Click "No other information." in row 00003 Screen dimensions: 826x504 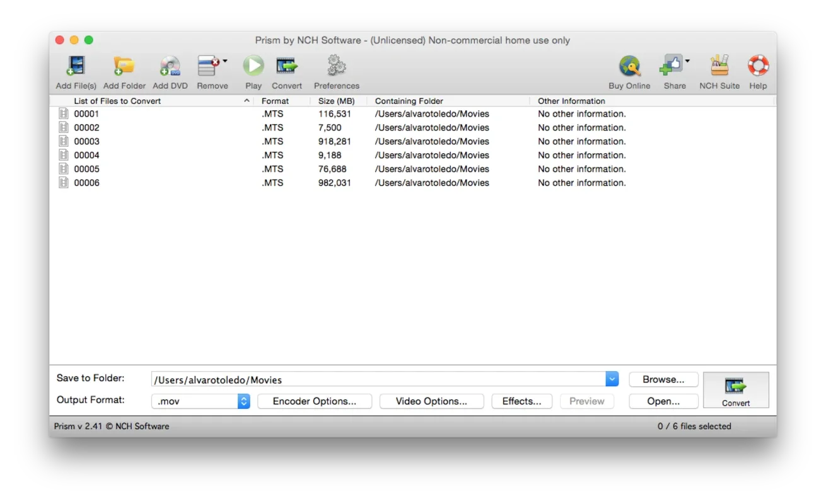[582, 142]
